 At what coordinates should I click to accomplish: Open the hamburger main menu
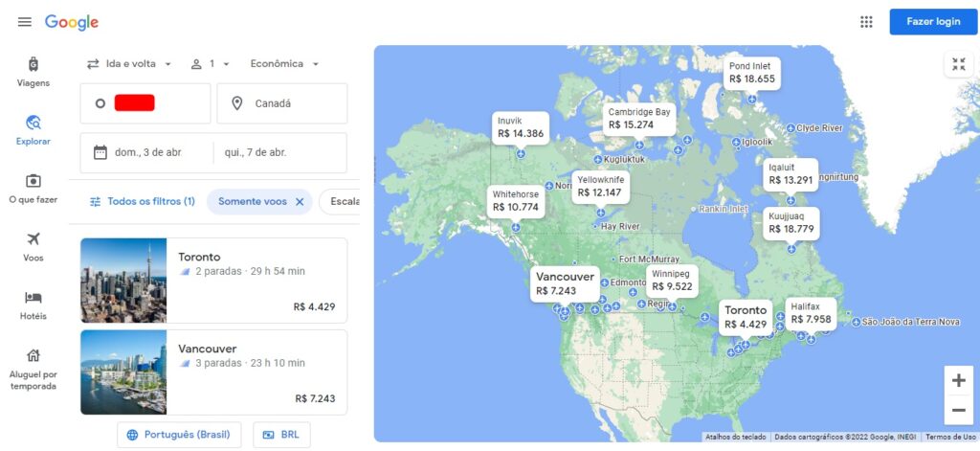[x=24, y=22]
